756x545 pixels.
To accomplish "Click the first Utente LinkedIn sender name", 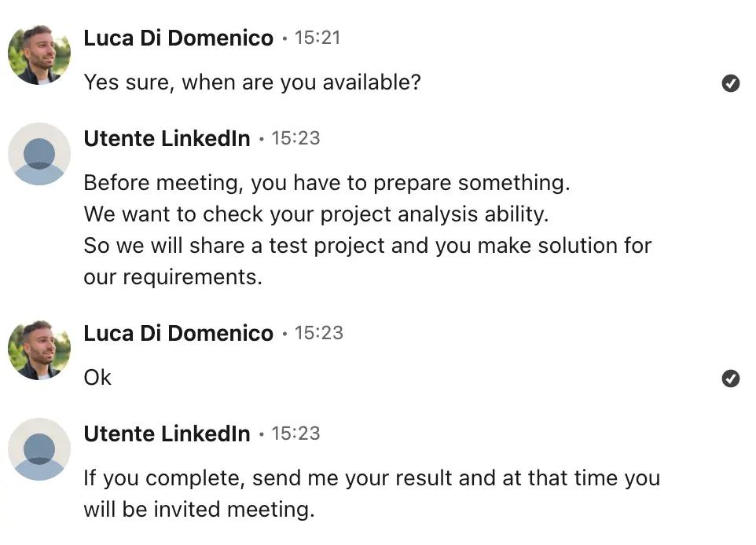I will coord(167,138).
